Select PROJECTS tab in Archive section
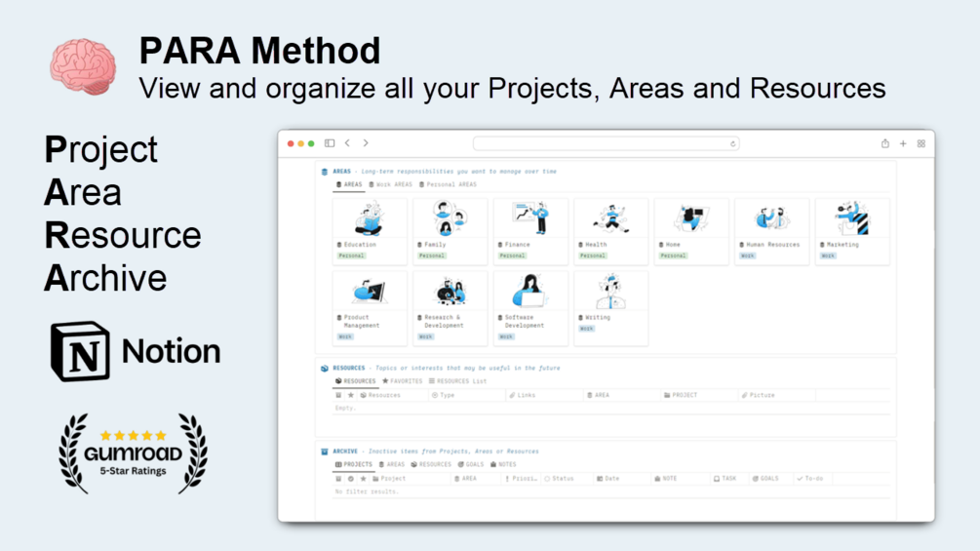 [354, 465]
